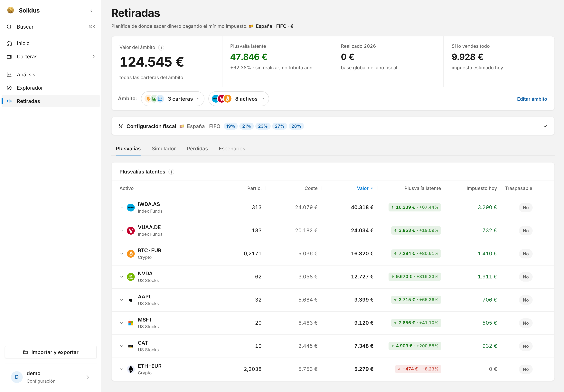Click info icon beside Plusvalías latentes
The width and height of the screenshot is (564, 392).
(x=172, y=172)
